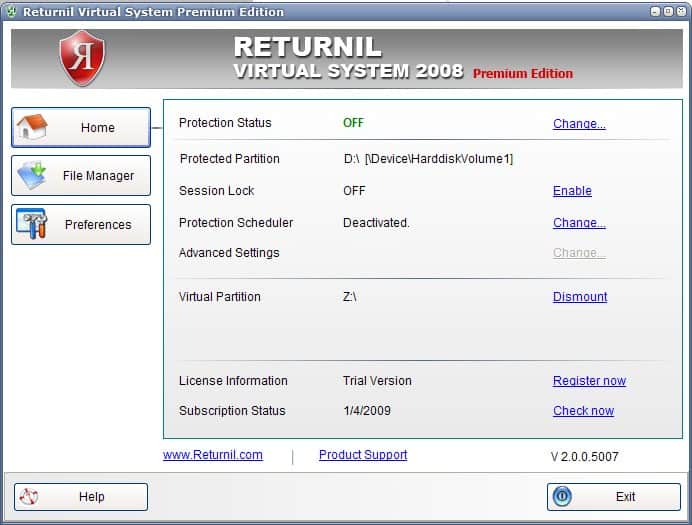Click the License Information label
The height and width of the screenshot is (525, 692).
tap(233, 381)
